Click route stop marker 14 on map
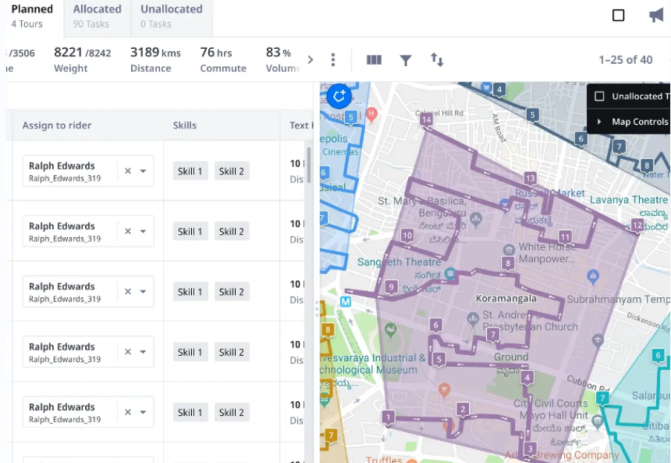 click(x=427, y=119)
